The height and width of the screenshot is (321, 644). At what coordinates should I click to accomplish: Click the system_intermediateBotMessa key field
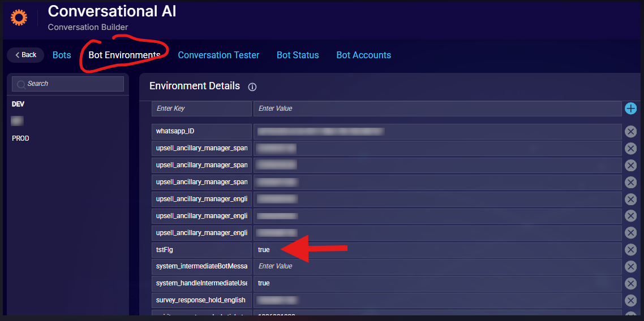coord(201,267)
